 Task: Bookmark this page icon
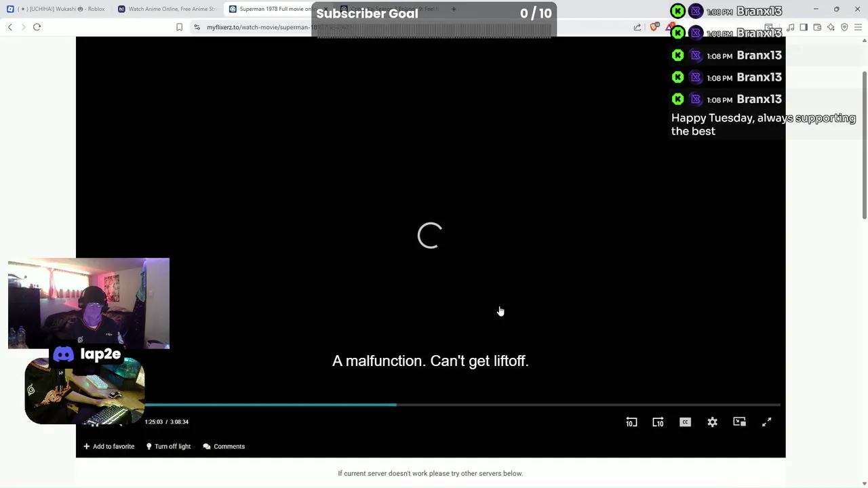[179, 27]
